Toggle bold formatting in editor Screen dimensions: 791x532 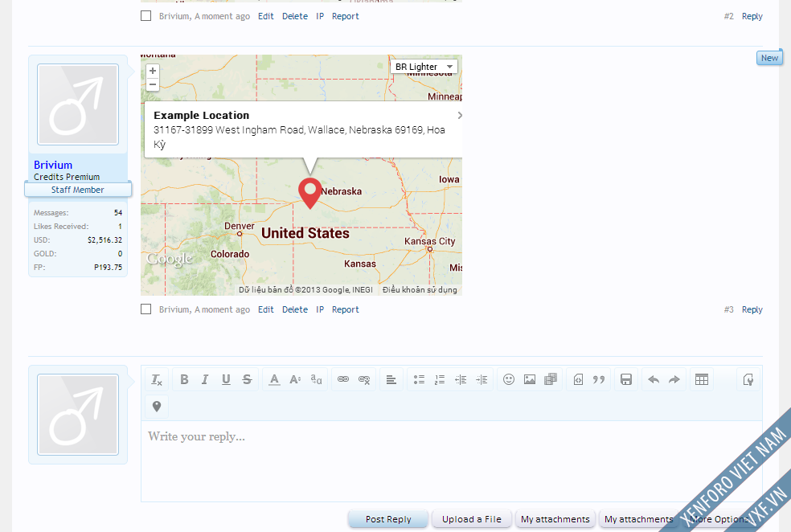click(184, 379)
